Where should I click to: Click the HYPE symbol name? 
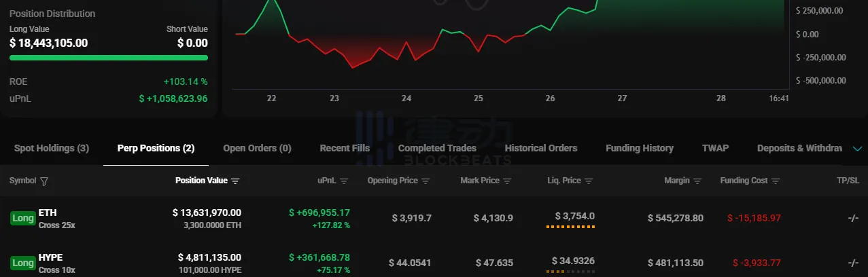click(50, 257)
